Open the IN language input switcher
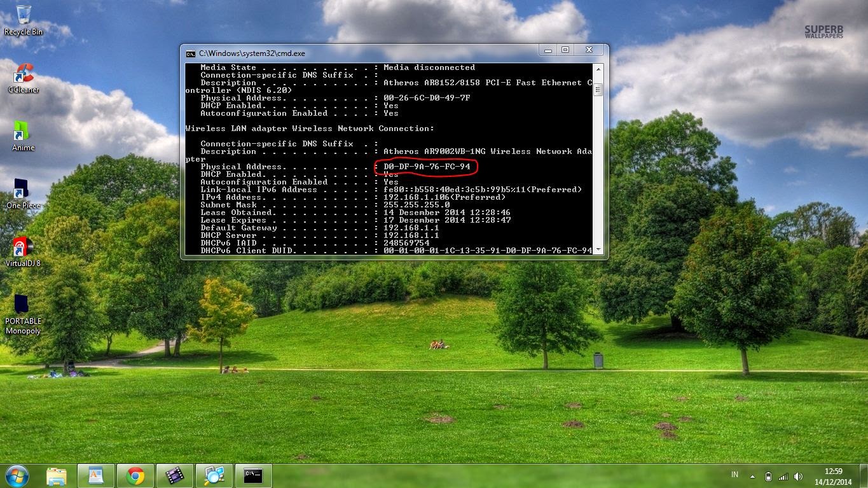868x488 pixels. pyautogui.click(x=734, y=475)
